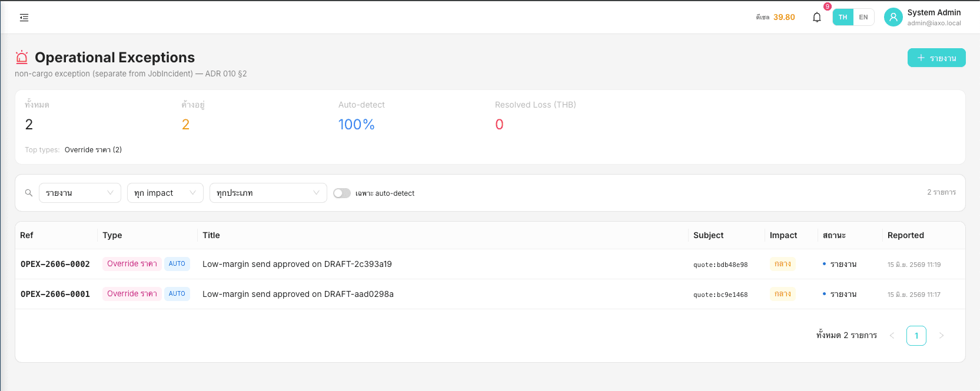The height and width of the screenshot is (391, 980).
Task: Click the search magnifier icon in filters
Action: point(28,193)
